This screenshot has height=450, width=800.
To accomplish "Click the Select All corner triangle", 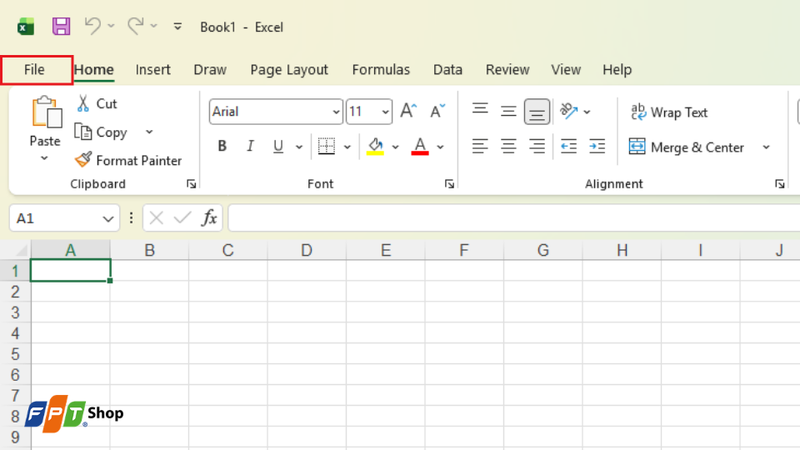I will pos(21,250).
